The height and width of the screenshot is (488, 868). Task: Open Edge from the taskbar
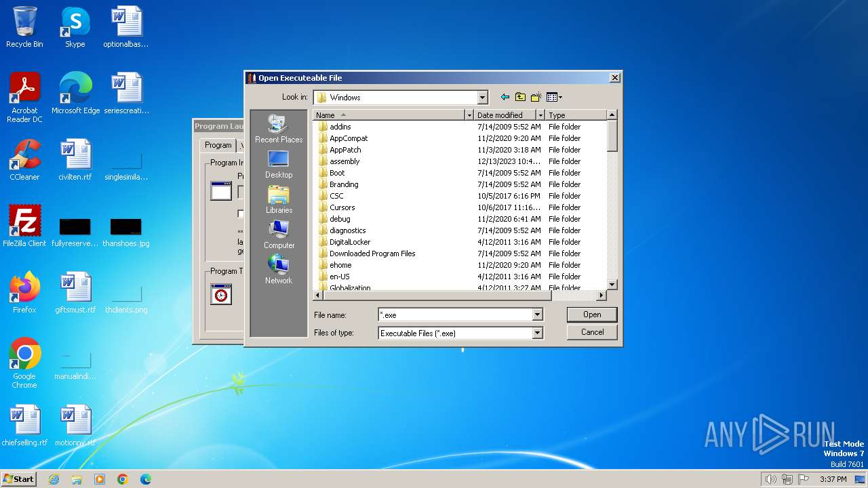tap(145, 479)
